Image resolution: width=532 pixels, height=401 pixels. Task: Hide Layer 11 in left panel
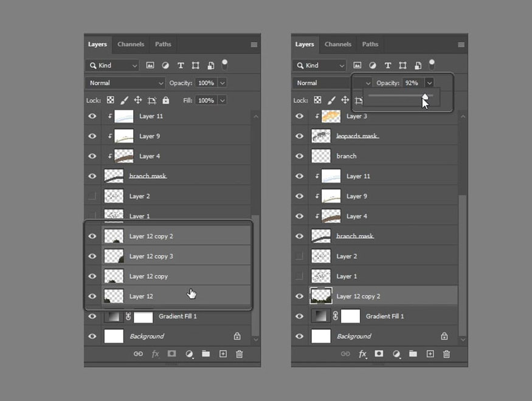click(92, 116)
